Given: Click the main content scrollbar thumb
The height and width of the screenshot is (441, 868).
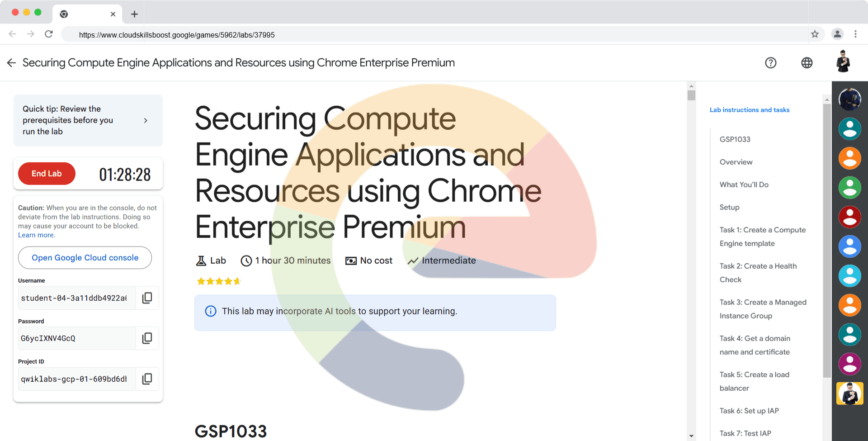Looking at the screenshot, I should coord(691,95).
